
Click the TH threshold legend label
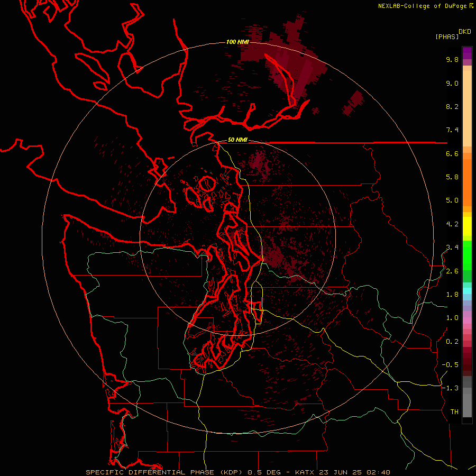point(454,412)
